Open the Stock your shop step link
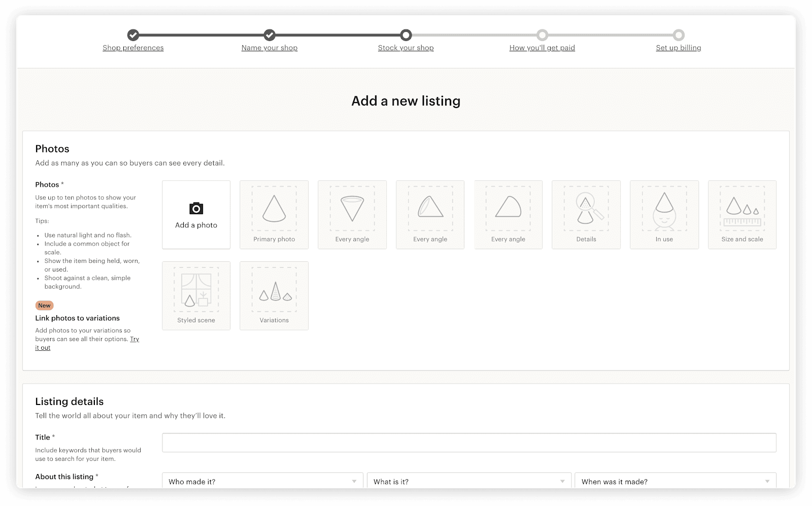Screen dimensions: 812x506 [406, 48]
